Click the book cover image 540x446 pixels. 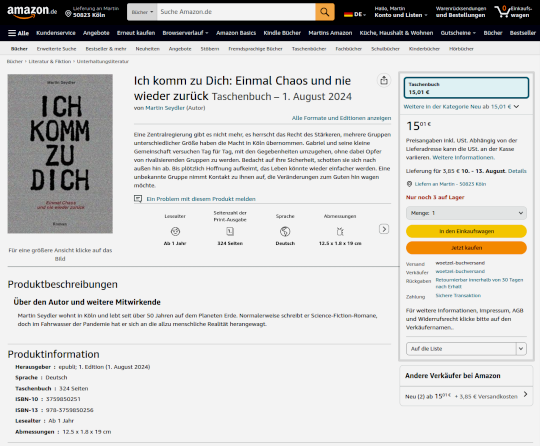pos(60,154)
